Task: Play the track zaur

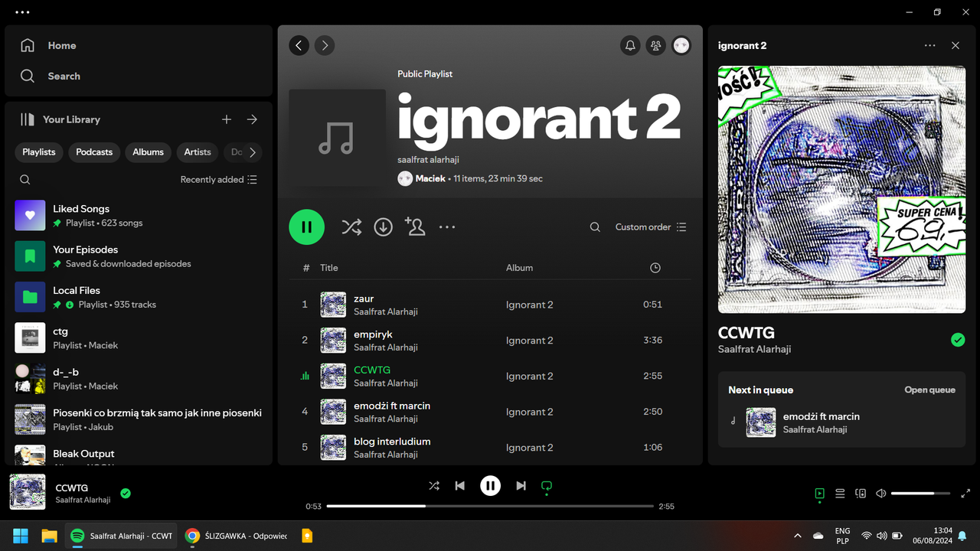Action: tap(490, 305)
